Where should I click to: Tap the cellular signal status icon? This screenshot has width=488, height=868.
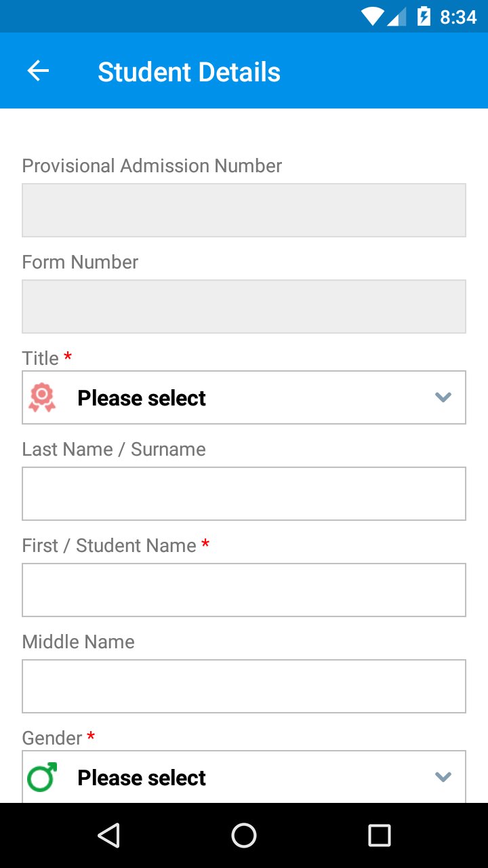(x=396, y=16)
